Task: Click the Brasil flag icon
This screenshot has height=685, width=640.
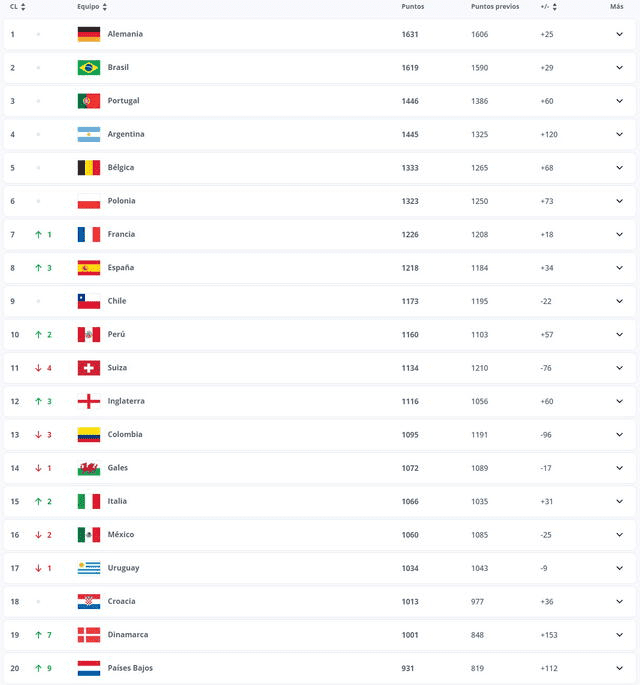Action: pyautogui.click(x=89, y=68)
